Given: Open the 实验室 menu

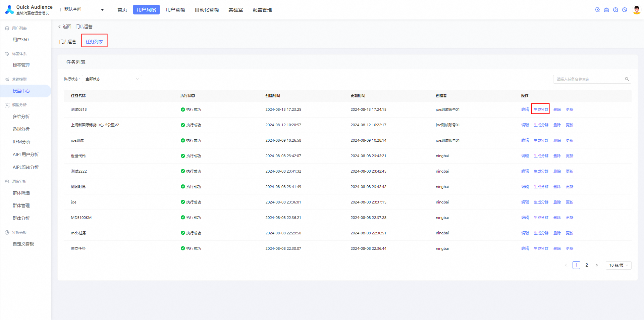Looking at the screenshot, I should tap(235, 10).
